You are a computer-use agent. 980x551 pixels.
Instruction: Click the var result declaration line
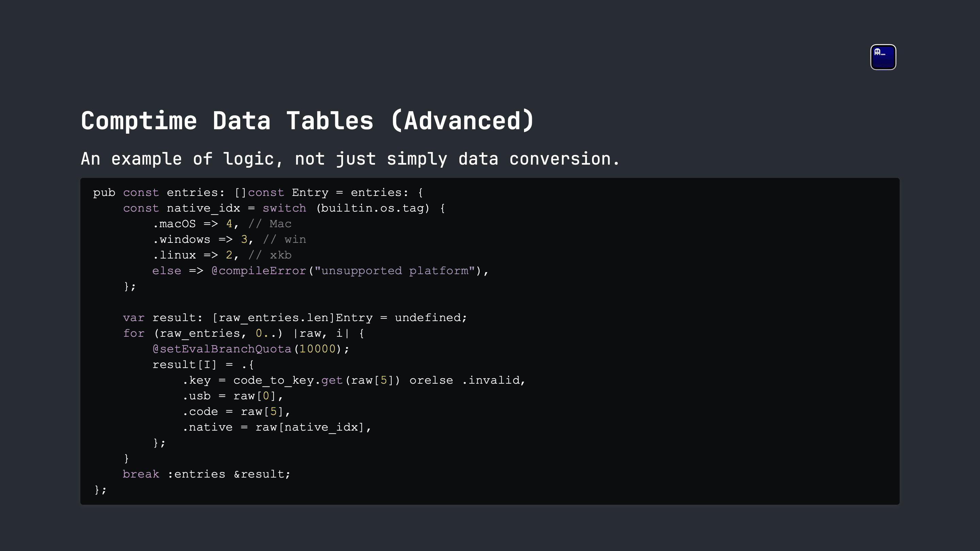[295, 318]
